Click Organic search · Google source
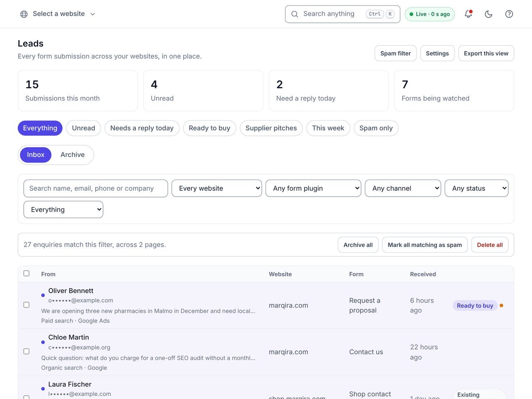The image size is (532, 399). click(74, 367)
